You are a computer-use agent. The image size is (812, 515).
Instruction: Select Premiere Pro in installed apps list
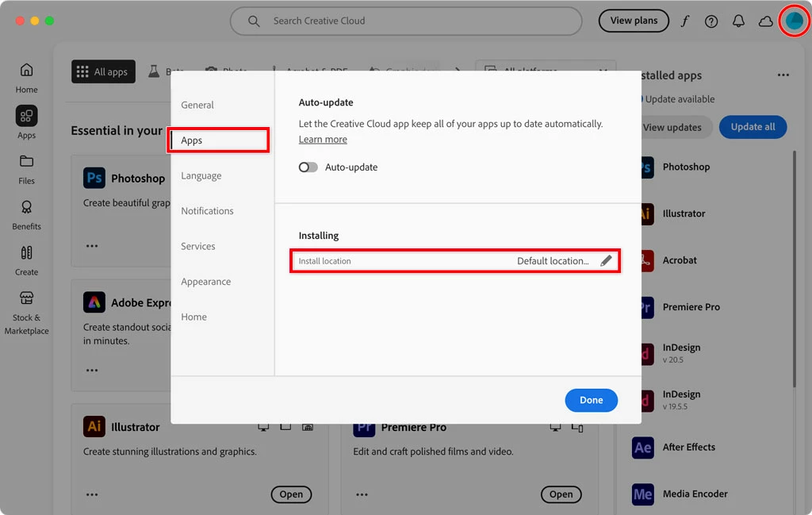pos(691,307)
